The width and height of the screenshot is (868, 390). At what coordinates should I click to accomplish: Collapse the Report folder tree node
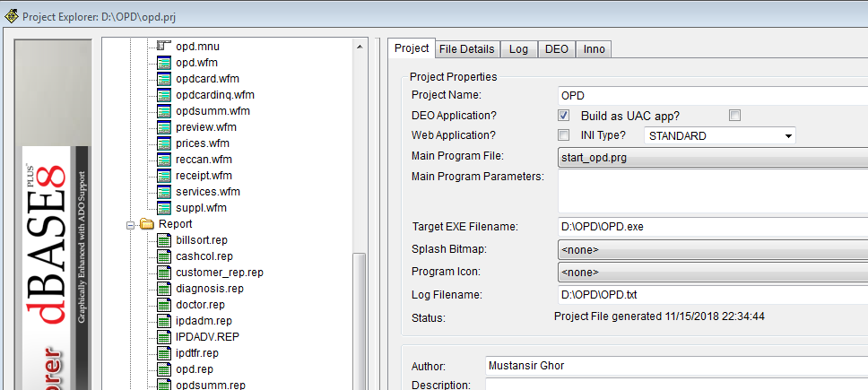point(130,225)
